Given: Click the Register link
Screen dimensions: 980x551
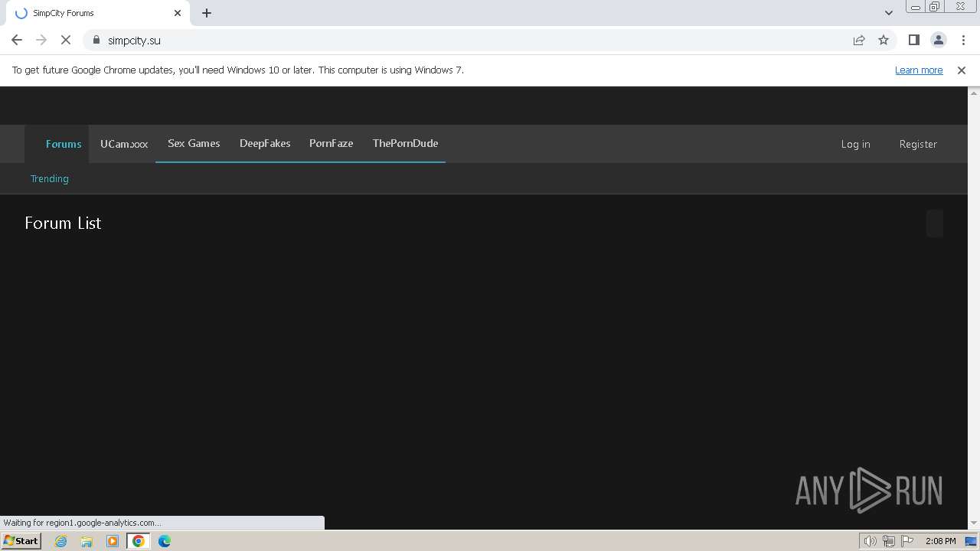Looking at the screenshot, I should [x=918, y=144].
